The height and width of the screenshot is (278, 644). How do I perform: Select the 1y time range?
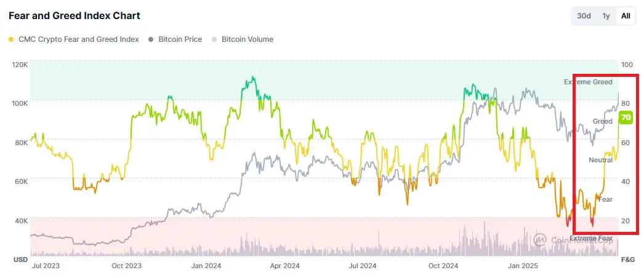[x=606, y=16]
